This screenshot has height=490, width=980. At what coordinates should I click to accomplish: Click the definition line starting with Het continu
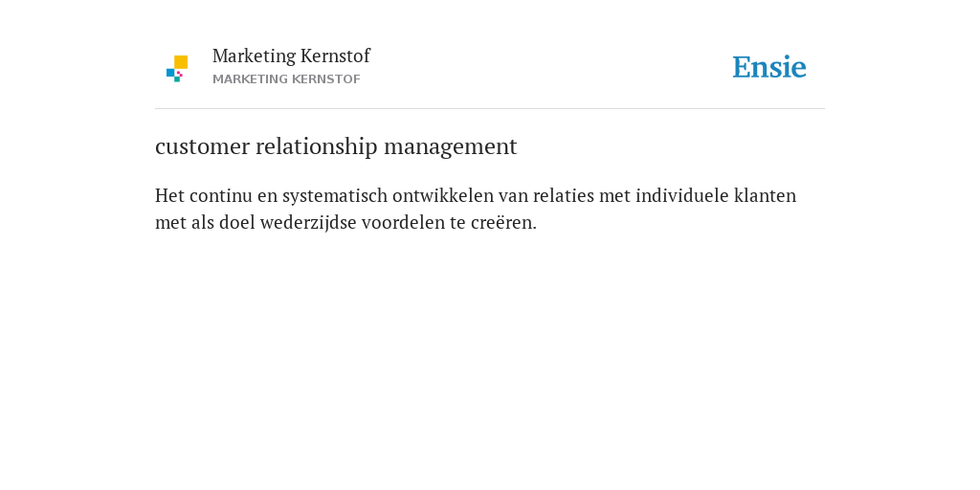pos(476,195)
